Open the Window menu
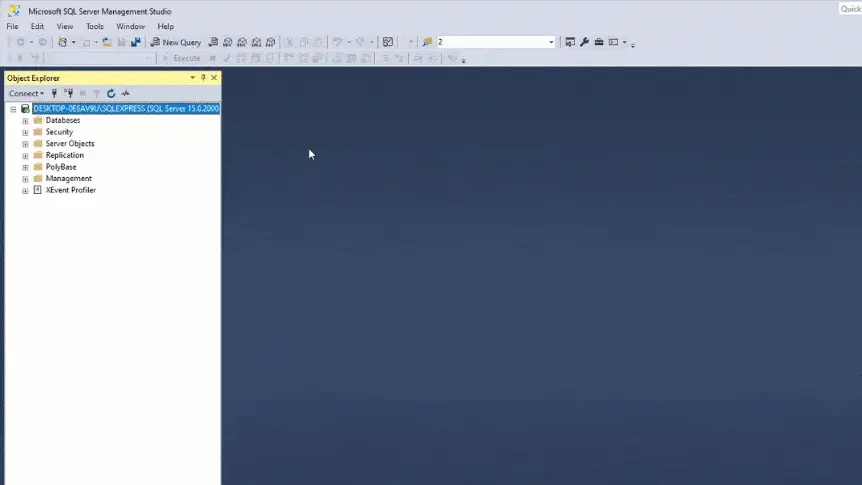 [x=130, y=26]
